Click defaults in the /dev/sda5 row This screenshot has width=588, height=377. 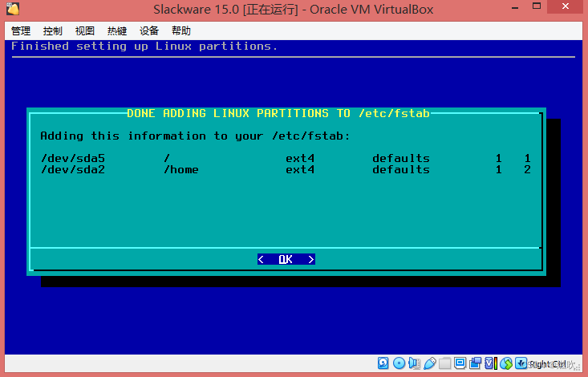coord(401,158)
